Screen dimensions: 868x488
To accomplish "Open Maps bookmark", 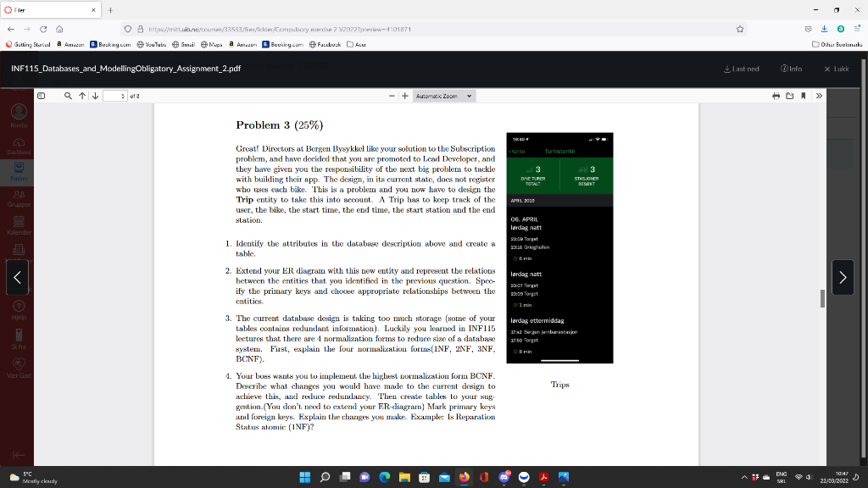I will click(211, 44).
